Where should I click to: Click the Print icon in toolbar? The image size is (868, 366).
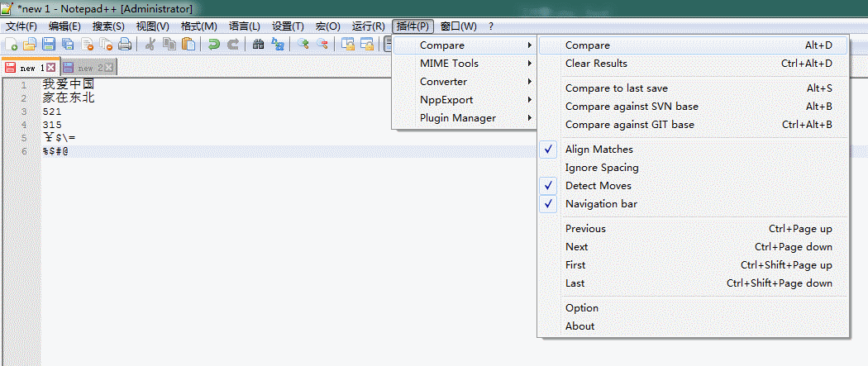click(125, 45)
